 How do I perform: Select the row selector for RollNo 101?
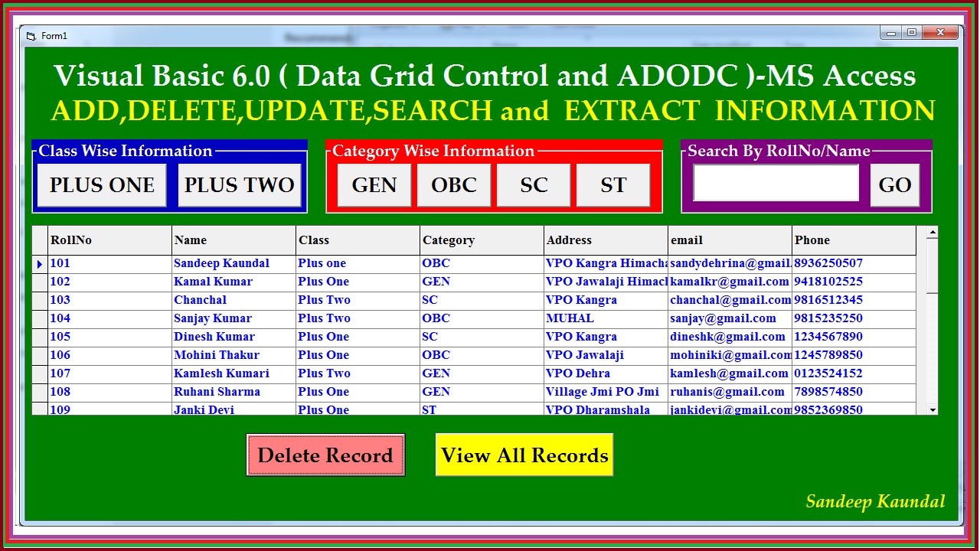(40, 263)
